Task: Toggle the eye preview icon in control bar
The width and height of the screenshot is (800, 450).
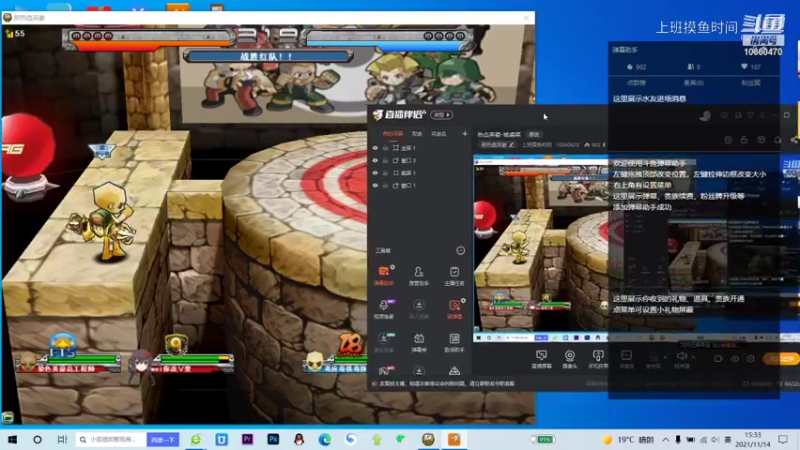Action: (735, 359)
